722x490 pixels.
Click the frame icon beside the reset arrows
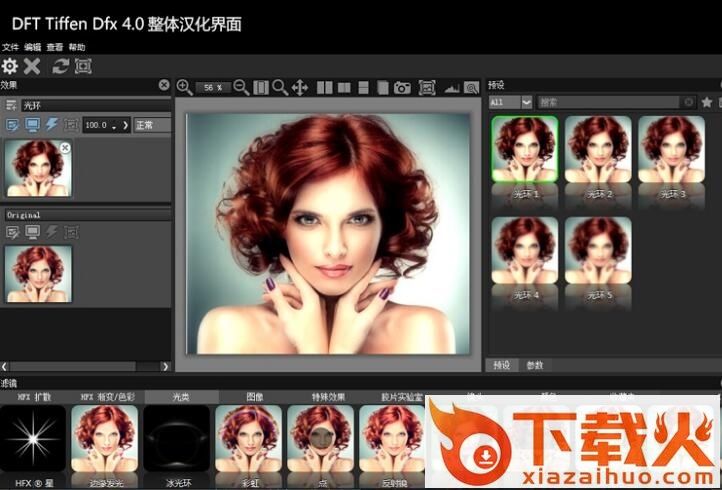coord(83,66)
